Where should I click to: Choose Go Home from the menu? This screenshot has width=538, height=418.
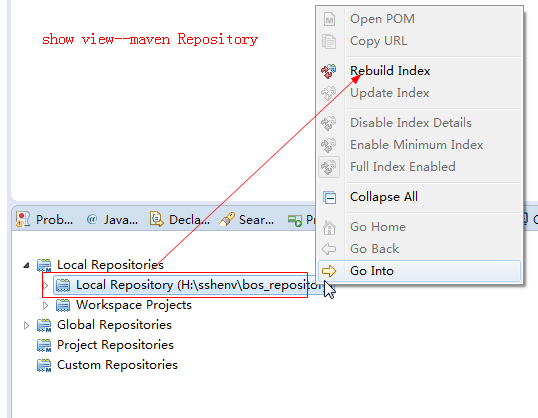[419, 227]
